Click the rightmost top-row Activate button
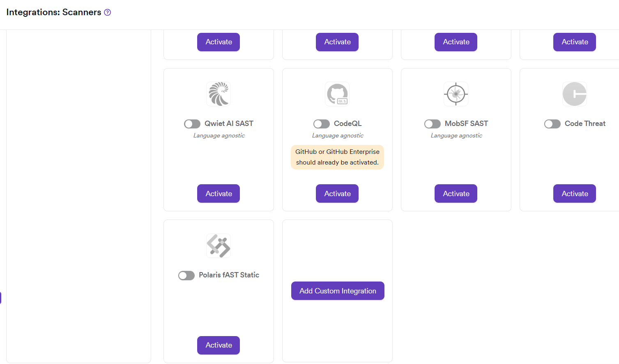The image size is (619, 364). click(574, 41)
